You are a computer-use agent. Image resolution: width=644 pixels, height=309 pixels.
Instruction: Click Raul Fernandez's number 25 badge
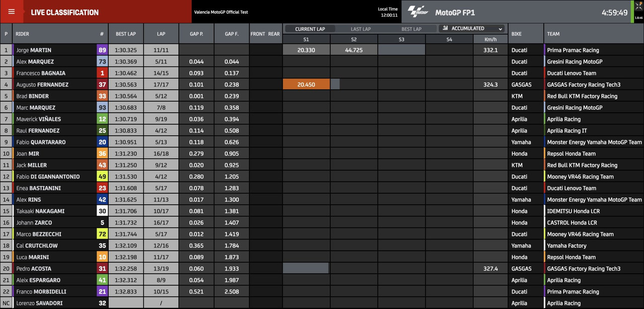click(102, 130)
